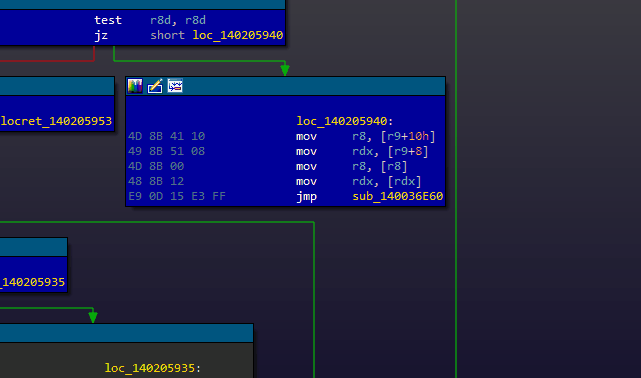Click the r8d, r8d operands of test
Viewport: 641px width, 378px height.
pyautogui.click(x=177, y=20)
